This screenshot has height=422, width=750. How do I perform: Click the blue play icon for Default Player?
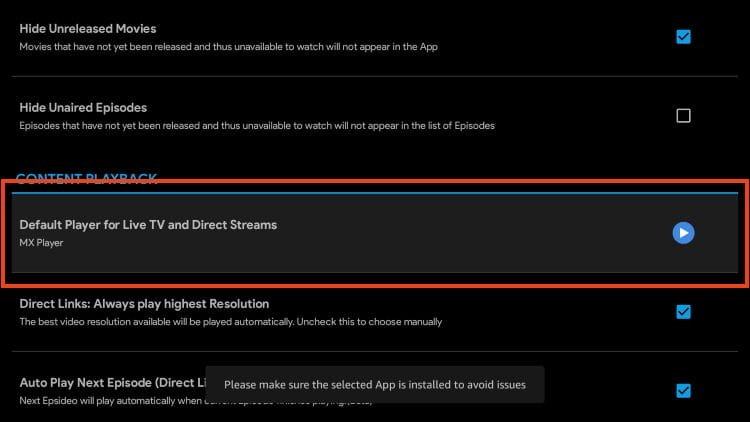click(x=683, y=233)
